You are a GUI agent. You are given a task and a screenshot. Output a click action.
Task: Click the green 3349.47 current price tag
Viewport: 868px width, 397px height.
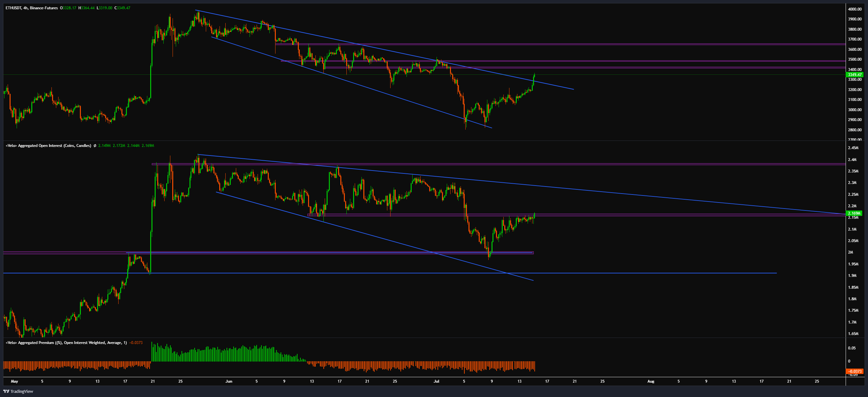coord(854,74)
